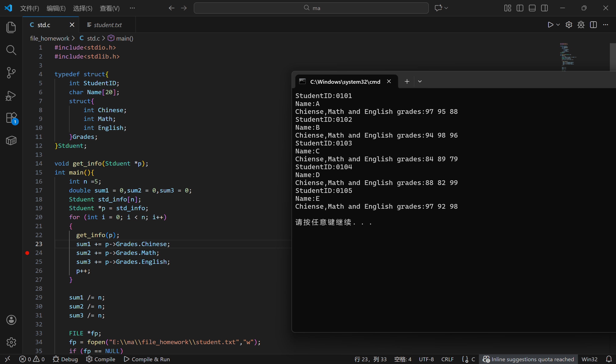This screenshot has width=616, height=364.
Task: Toggle the primary side bar layout button
Action: click(x=520, y=8)
